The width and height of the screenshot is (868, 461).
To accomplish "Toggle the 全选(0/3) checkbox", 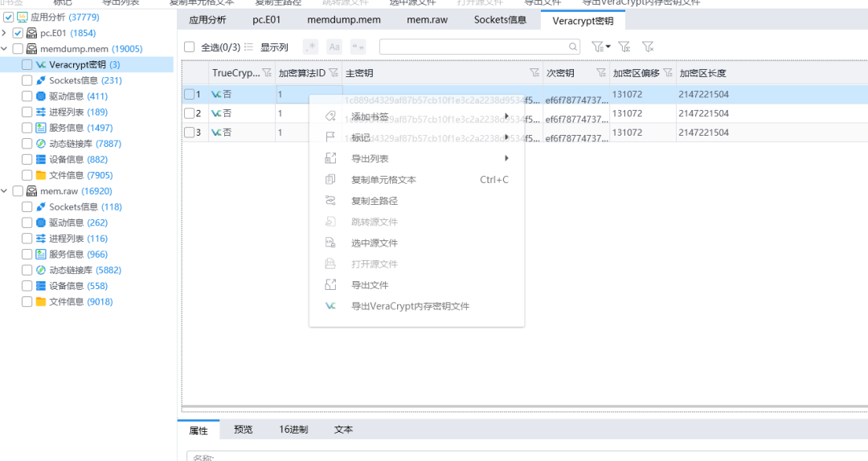I will [x=190, y=47].
